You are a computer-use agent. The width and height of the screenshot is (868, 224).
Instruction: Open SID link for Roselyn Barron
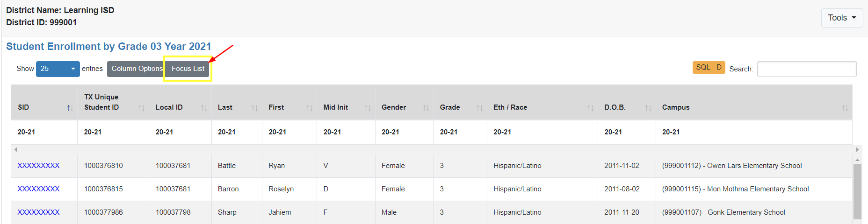tap(38, 189)
